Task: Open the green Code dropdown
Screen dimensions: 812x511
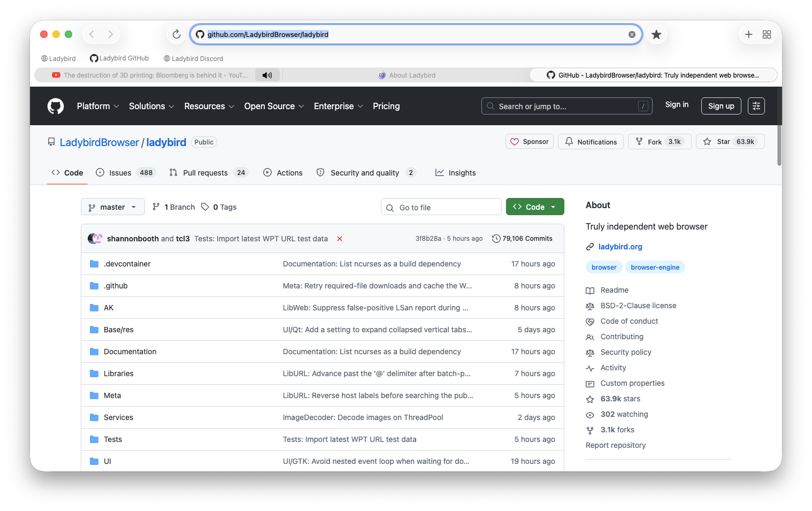Action: [535, 207]
